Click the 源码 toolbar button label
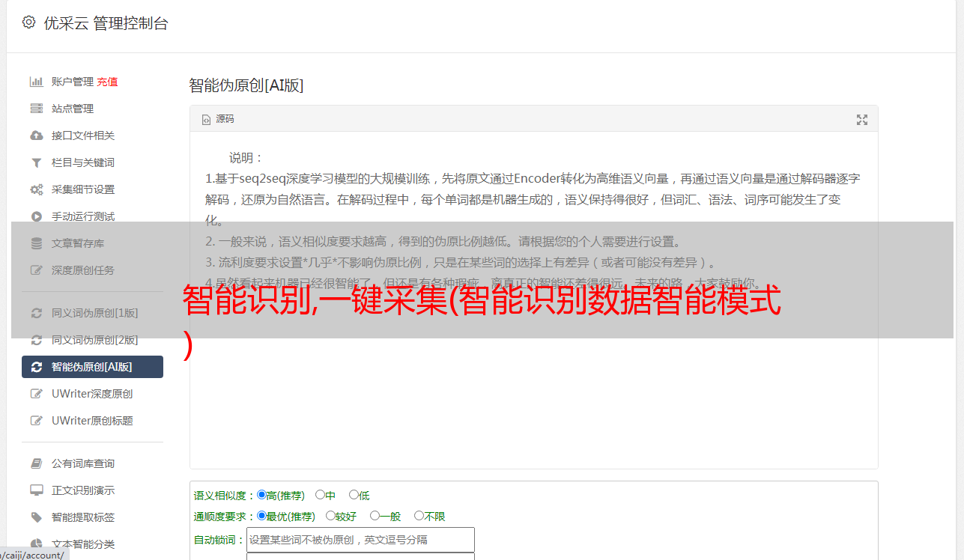The width and height of the screenshot is (964, 560). point(225,120)
